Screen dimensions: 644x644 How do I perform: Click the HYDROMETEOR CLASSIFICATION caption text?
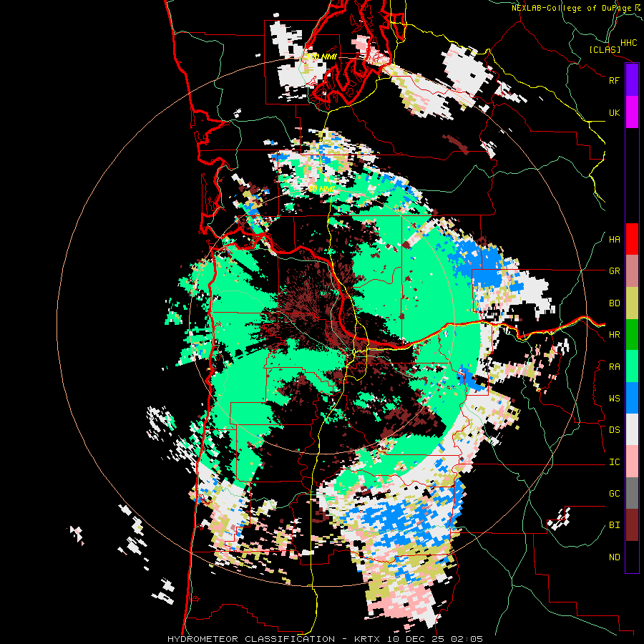tap(251, 639)
